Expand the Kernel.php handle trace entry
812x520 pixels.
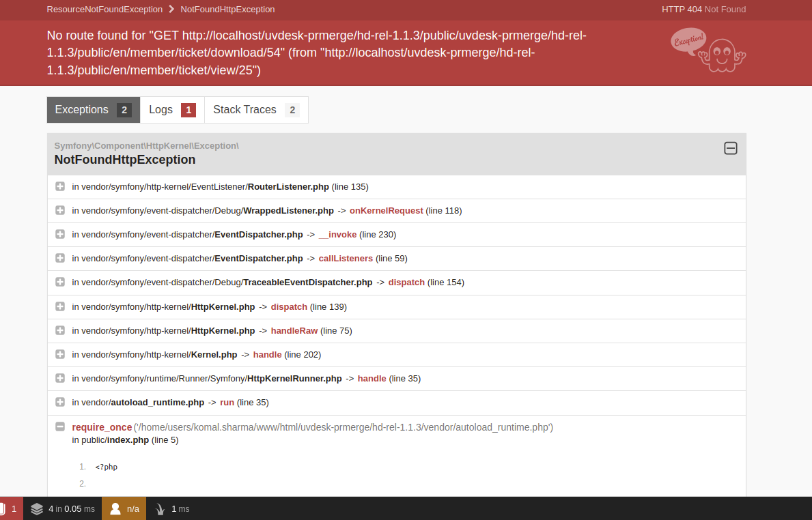(60, 354)
